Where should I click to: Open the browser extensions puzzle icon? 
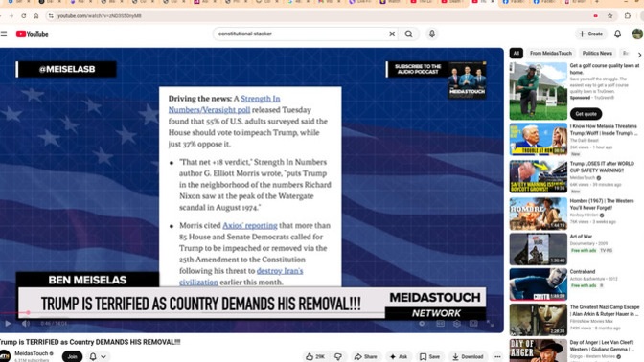[628, 16]
